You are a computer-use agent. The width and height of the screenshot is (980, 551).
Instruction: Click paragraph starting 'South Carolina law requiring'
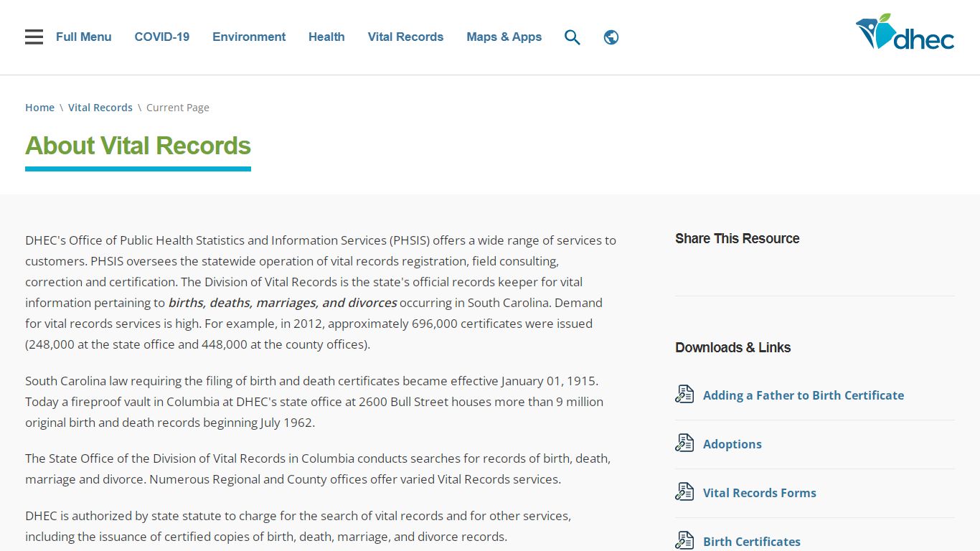click(x=314, y=402)
